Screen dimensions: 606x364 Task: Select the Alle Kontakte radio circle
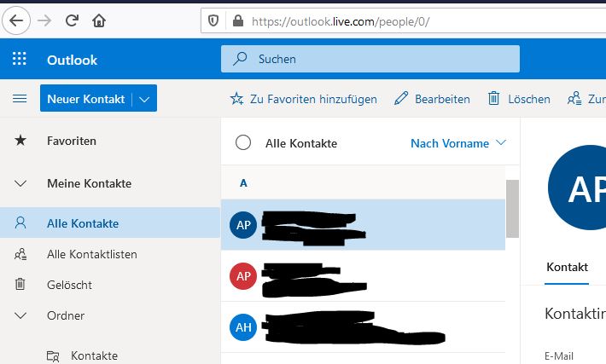(243, 143)
